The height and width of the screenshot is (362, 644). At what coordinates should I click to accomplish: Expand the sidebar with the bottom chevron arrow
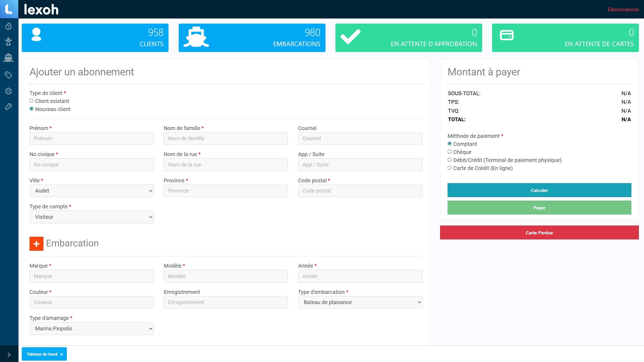[9, 355]
